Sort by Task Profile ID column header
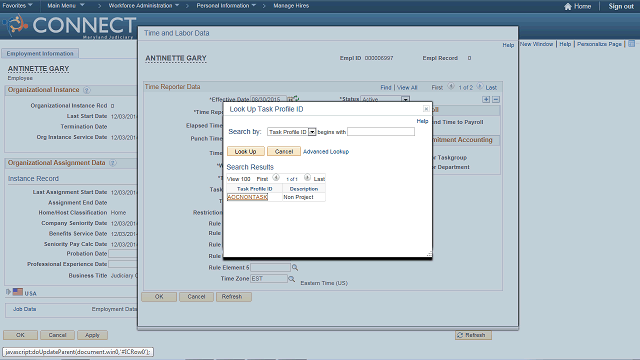This screenshot has height=360, width=640. click(254, 189)
